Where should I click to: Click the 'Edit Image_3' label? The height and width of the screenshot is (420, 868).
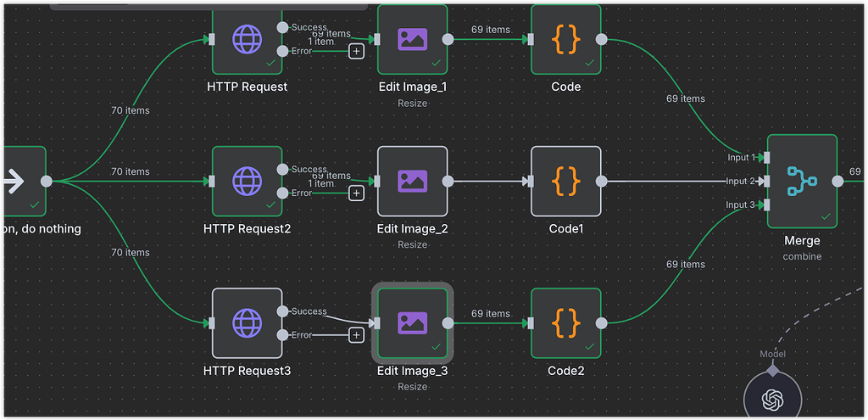click(413, 371)
